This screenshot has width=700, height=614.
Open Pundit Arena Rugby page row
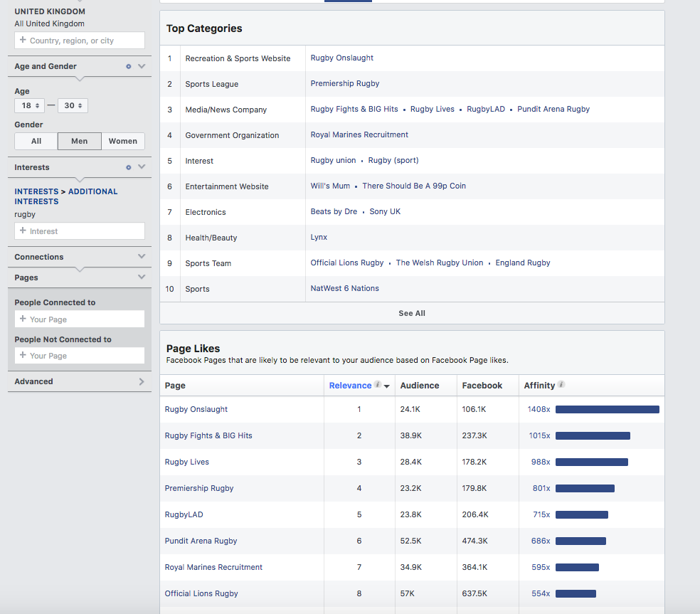click(201, 541)
